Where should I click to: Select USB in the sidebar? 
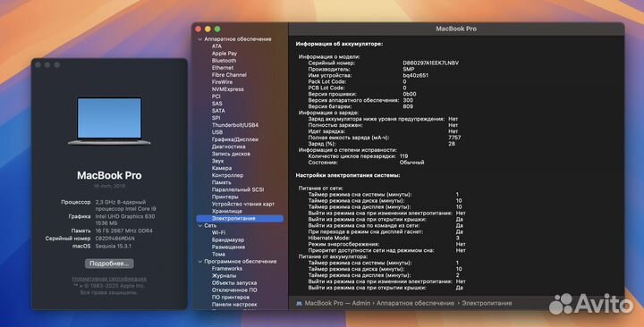click(217, 132)
